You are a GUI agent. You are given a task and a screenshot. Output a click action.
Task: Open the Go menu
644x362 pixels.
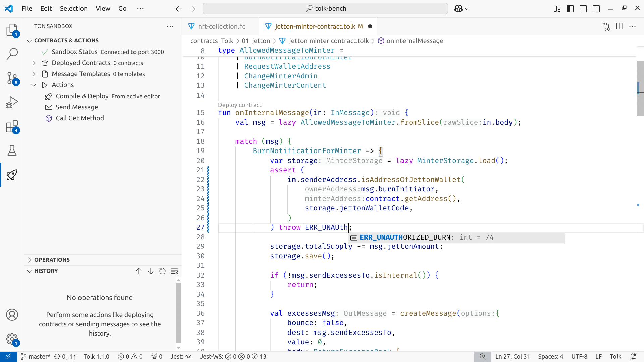[x=122, y=9]
